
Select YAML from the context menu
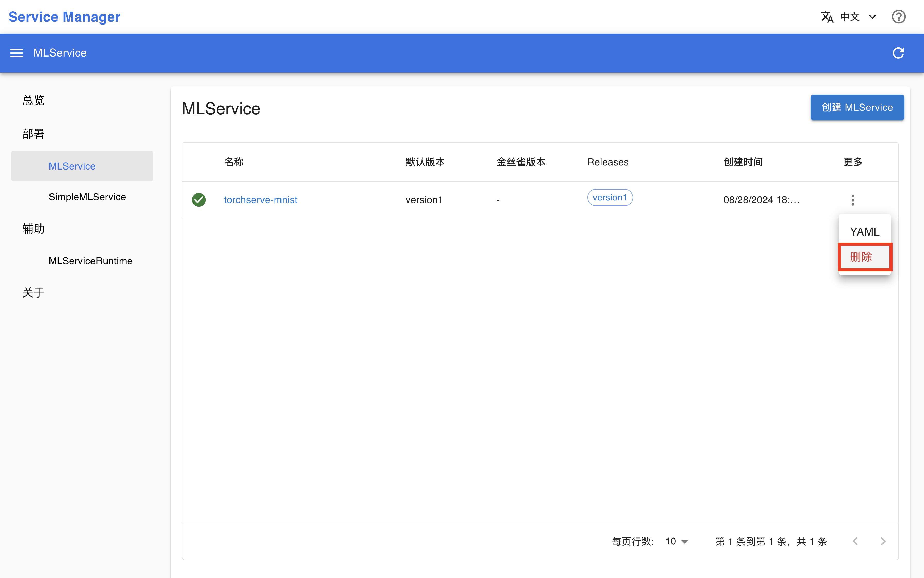pyautogui.click(x=864, y=231)
